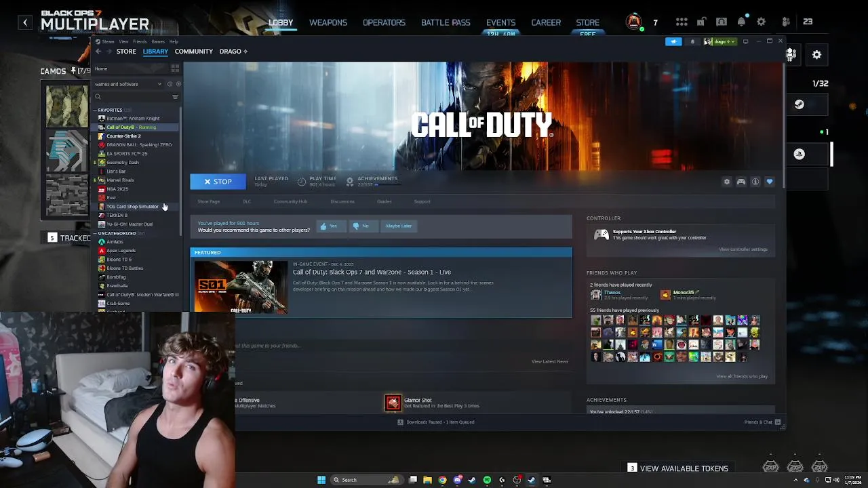Open File Explorer from the taskbar

tap(427, 480)
